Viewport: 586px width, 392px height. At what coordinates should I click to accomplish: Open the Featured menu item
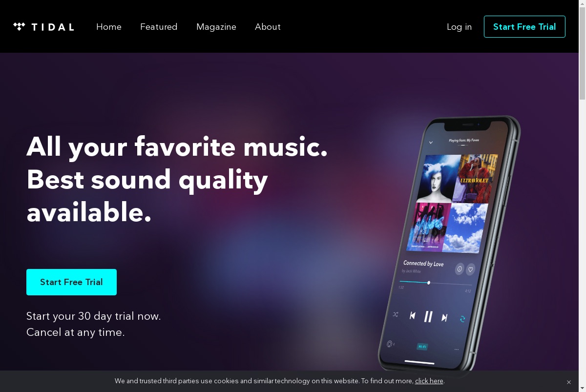(x=159, y=27)
